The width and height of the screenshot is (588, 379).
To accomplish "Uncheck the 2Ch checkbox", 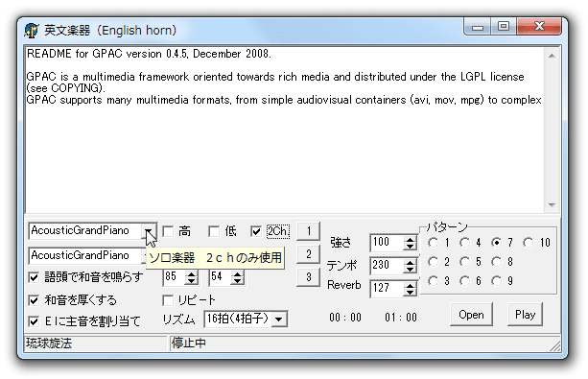I will pyautogui.click(x=256, y=231).
